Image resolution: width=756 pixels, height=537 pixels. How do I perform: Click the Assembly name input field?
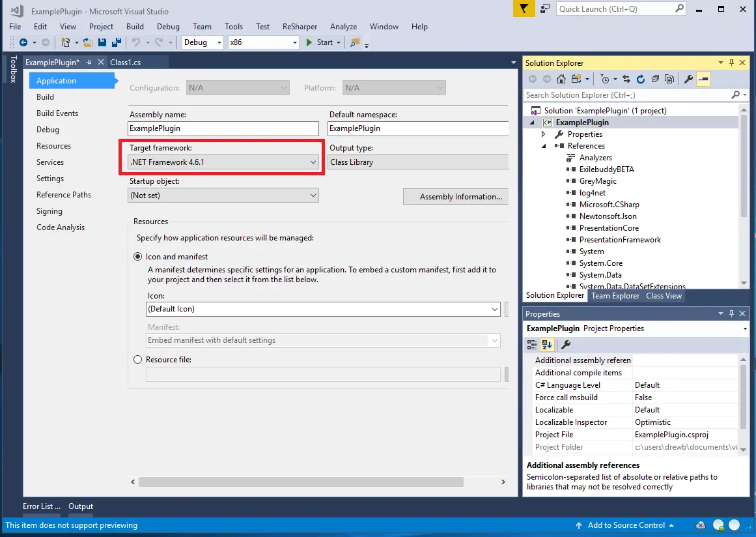[x=223, y=128]
